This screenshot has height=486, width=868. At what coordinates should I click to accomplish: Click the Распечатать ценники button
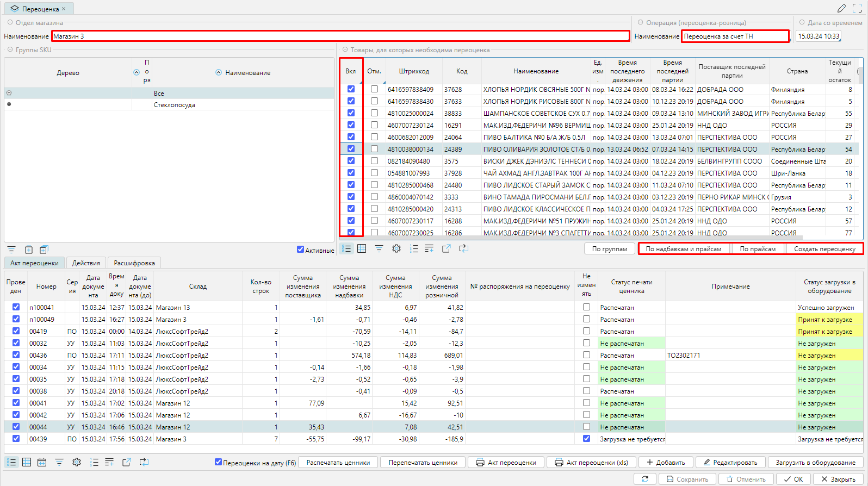(x=338, y=463)
